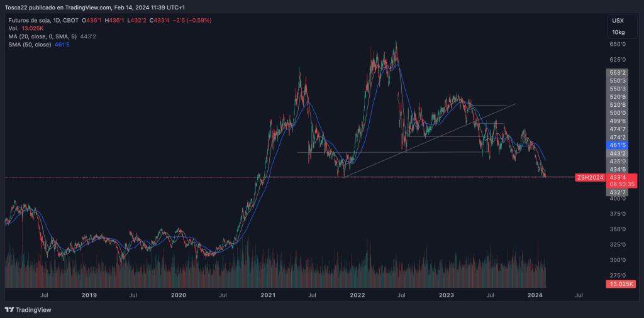Click the blue 461'5 SMA price tag
The height and width of the screenshot is (318, 644).
coord(618,145)
